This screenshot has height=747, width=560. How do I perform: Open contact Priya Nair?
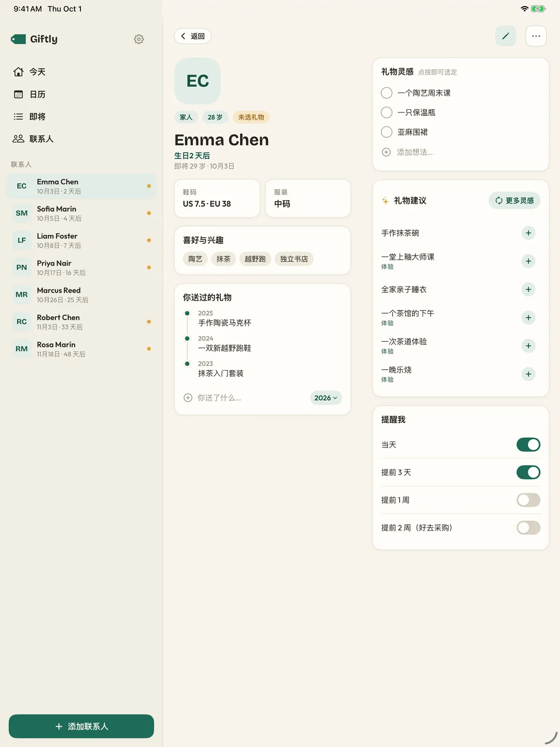81,267
